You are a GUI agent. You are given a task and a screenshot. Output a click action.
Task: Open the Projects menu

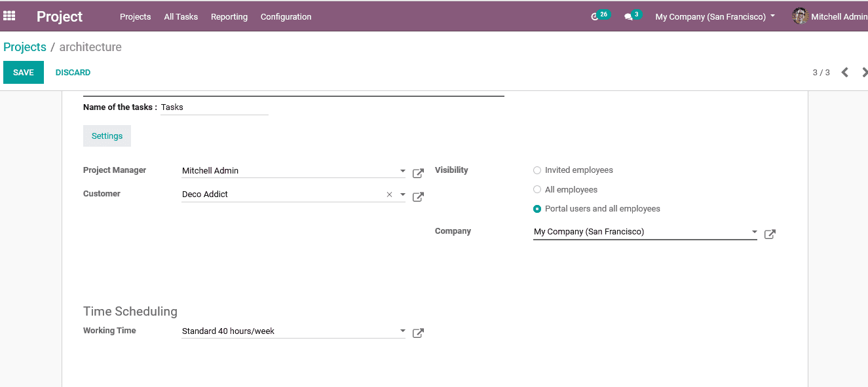coord(136,16)
